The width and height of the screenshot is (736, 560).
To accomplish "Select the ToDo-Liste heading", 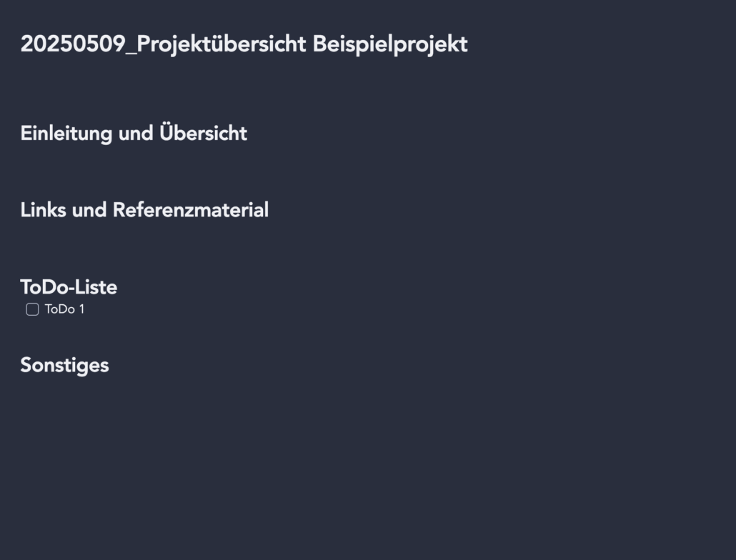I will tap(69, 287).
